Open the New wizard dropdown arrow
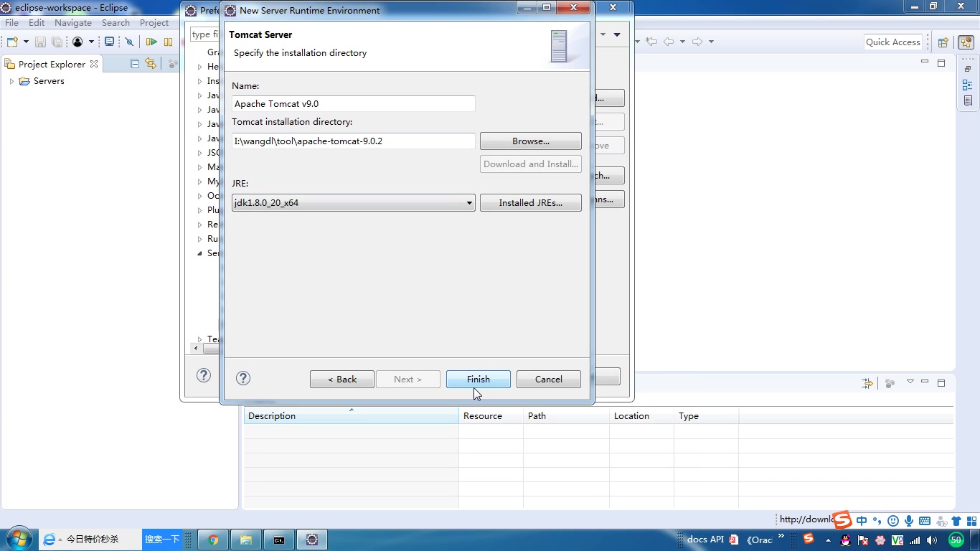Screen dimensions: 980x551 pos(26,42)
